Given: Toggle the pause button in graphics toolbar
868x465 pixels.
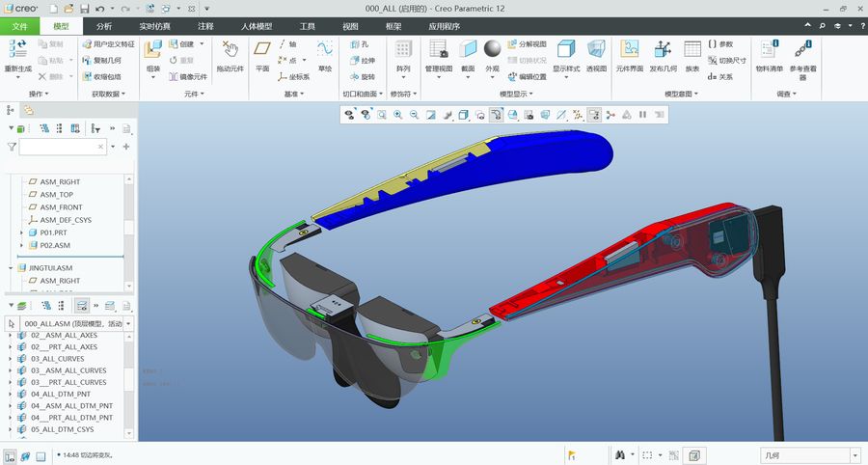Looking at the screenshot, I should (642, 115).
